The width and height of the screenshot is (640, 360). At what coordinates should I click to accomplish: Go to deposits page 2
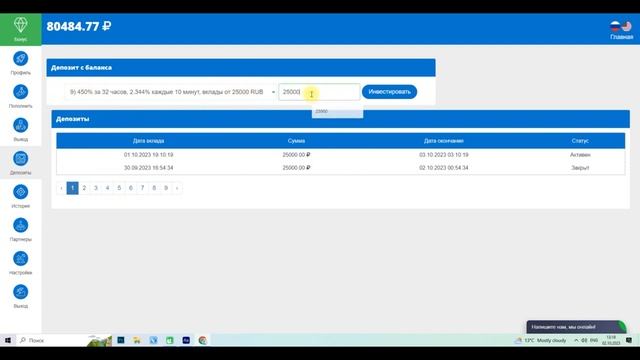[84, 188]
